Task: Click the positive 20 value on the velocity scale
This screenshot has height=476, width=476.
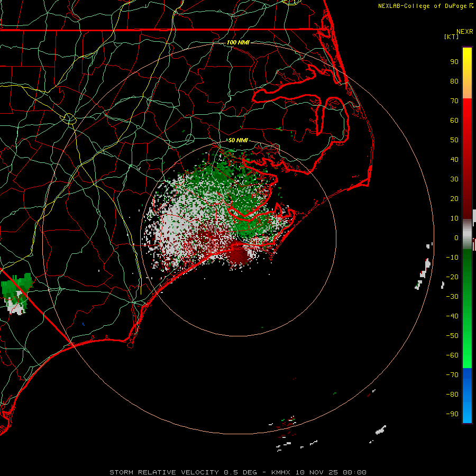Action: [454, 198]
